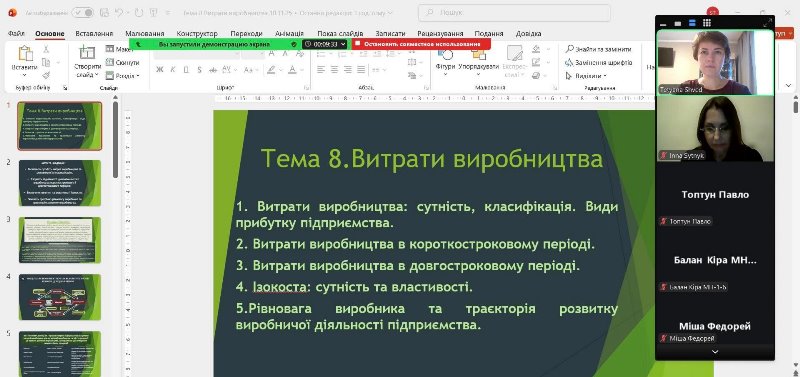Open the Конструктор ribbon tab
This screenshot has width=800, height=377.
tap(197, 34)
